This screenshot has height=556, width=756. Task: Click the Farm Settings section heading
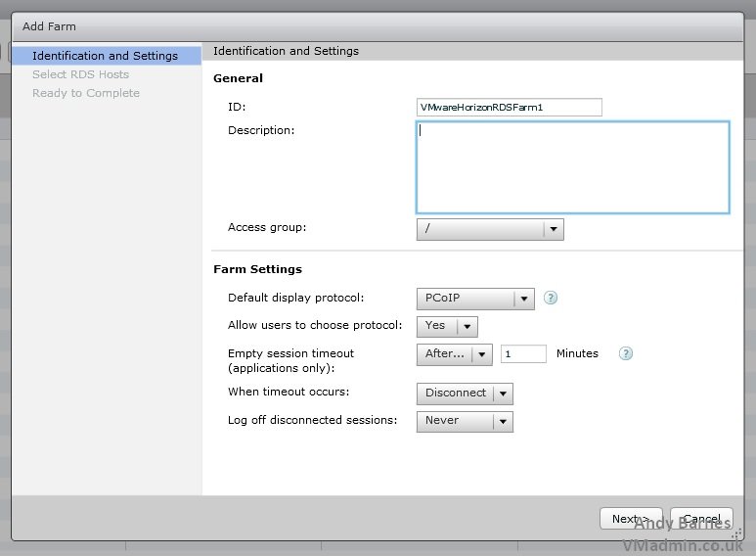(x=257, y=269)
